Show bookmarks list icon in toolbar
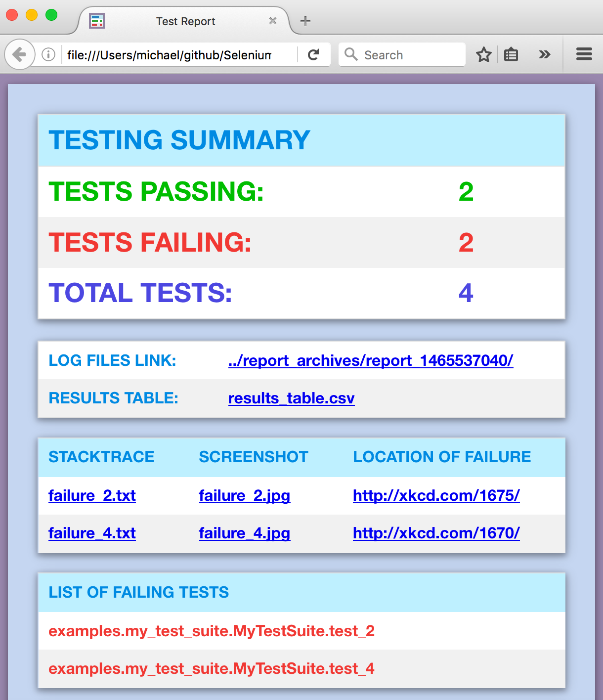 511,54
